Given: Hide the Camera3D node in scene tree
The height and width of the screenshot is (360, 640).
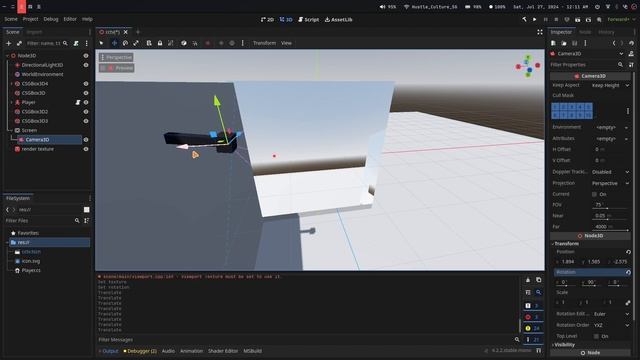Looking at the screenshot, I should (x=86, y=140).
